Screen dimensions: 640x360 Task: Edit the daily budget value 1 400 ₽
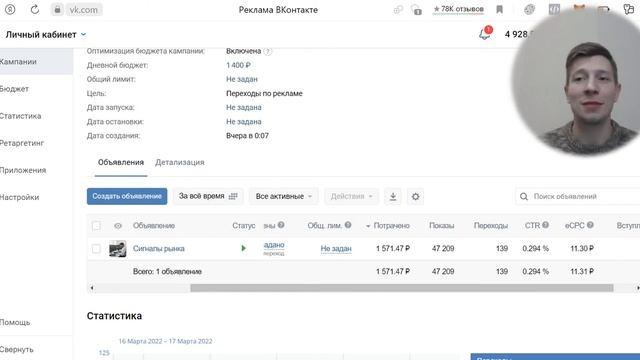tap(238, 65)
